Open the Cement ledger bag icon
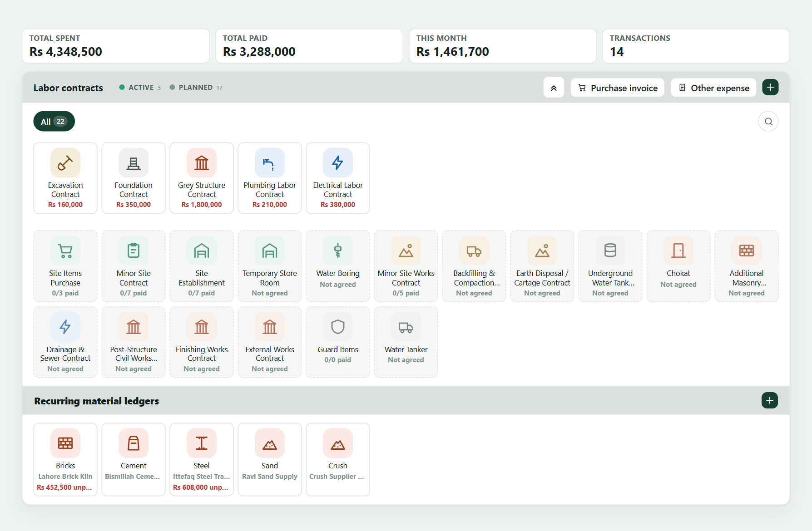Viewport: 812px width, 531px height. (134, 443)
